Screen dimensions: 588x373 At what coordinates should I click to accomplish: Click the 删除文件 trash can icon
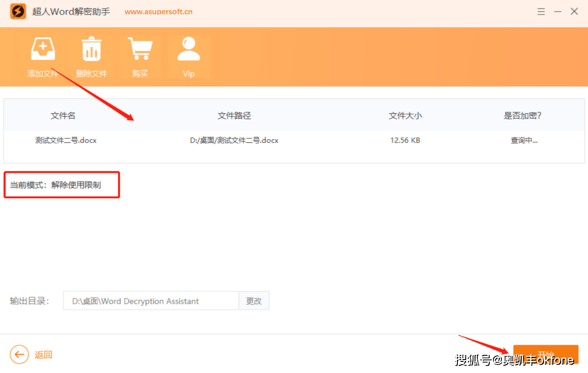coord(91,50)
